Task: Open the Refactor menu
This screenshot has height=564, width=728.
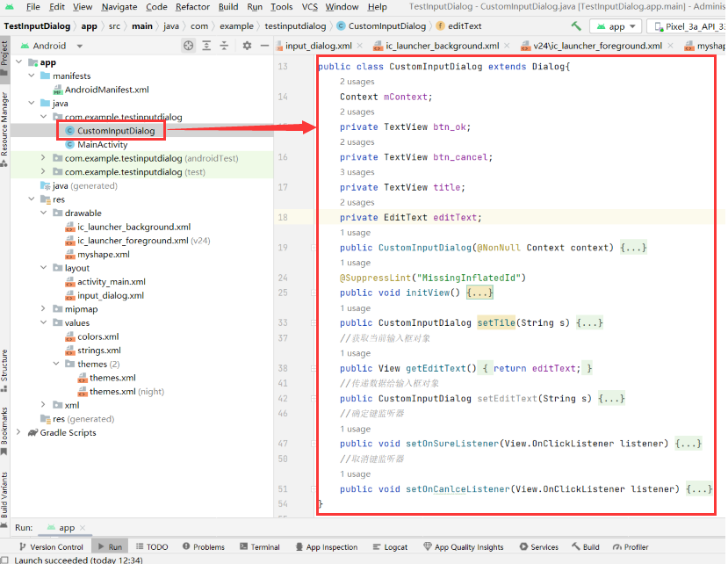Action: (x=192, y=7)
